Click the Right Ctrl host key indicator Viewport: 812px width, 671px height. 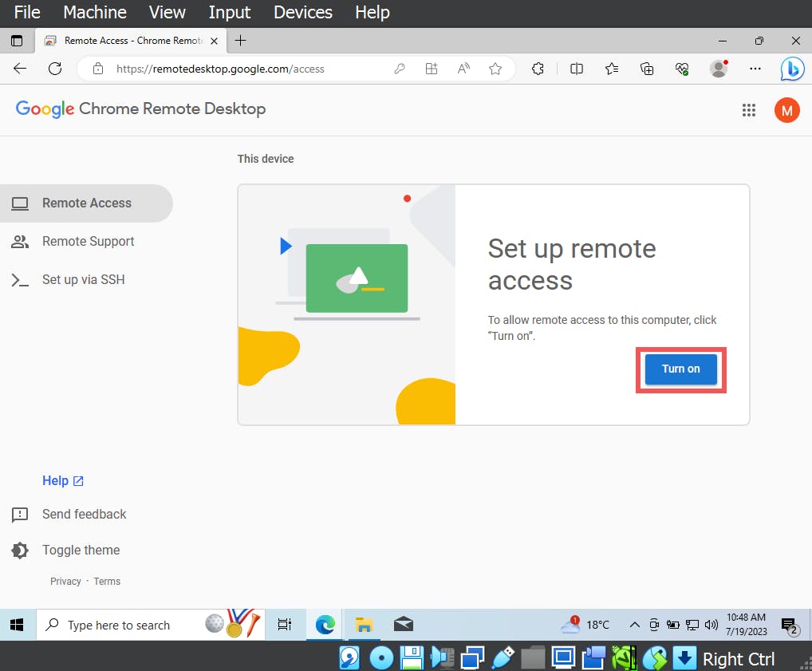739,659
